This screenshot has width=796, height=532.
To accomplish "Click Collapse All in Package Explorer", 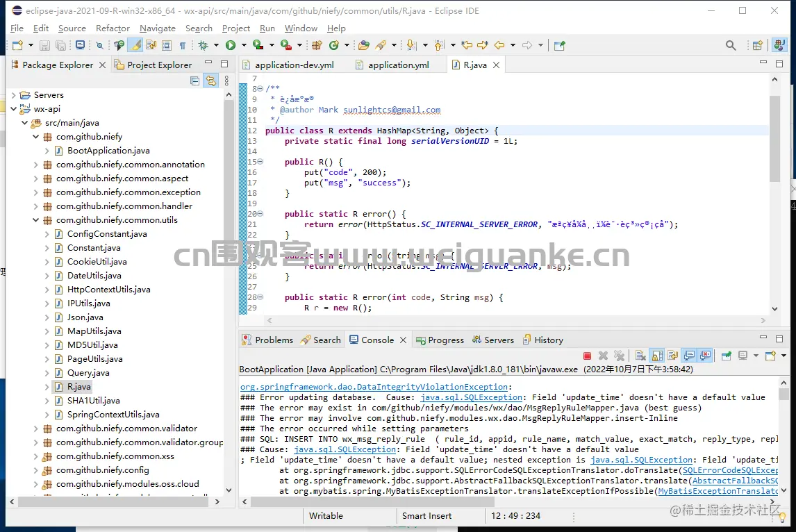I will [x=194, y=81].
